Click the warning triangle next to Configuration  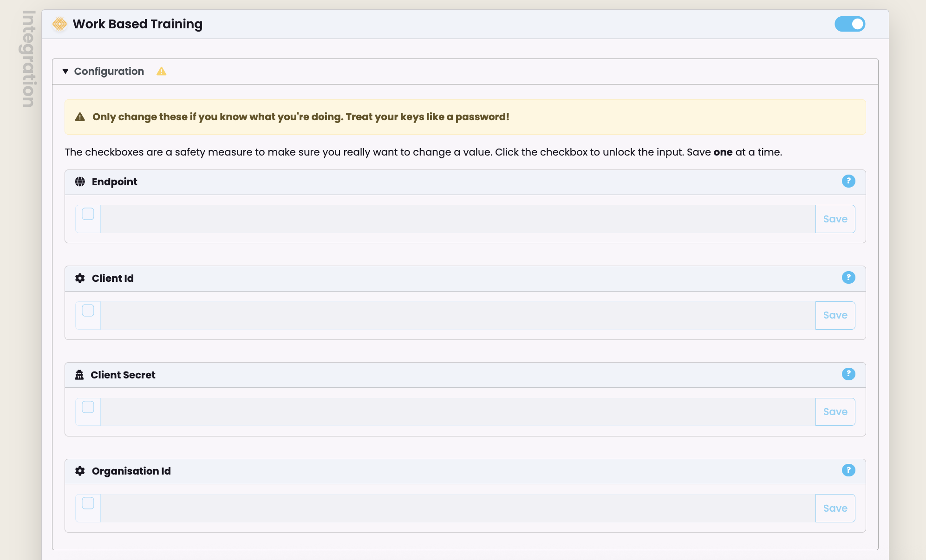coord(161,72)
